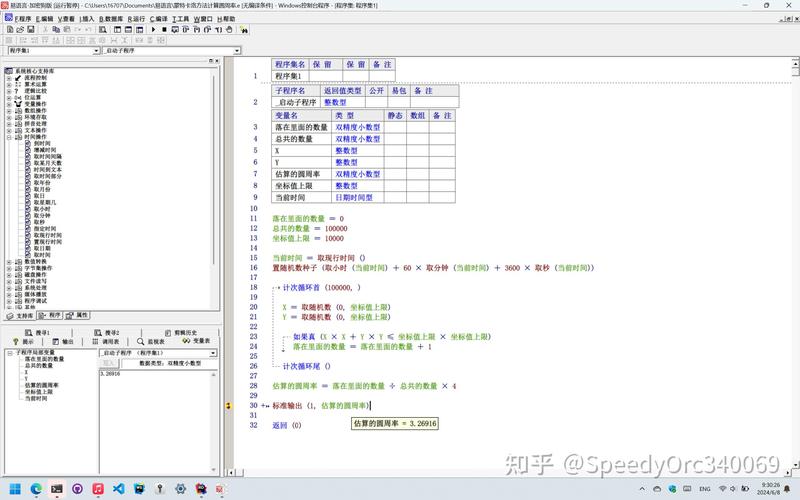Viewport: 800px width, 500px height.
Task: Click the Copy toolbar icon
Action: coord(56,30)
